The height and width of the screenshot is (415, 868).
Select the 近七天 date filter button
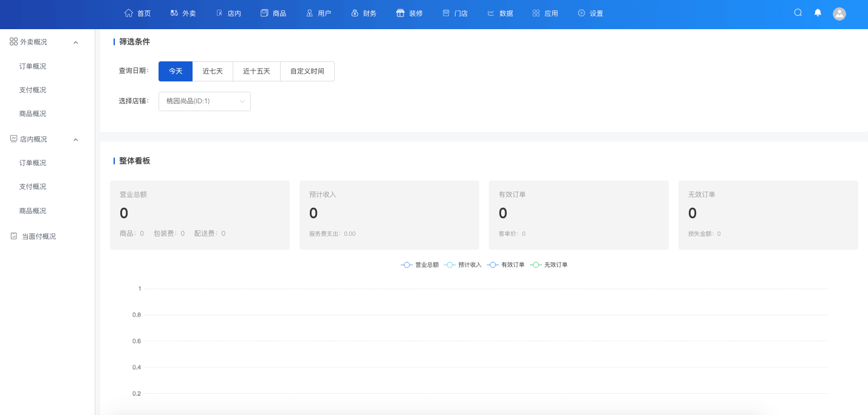click(x=213, y=71)
